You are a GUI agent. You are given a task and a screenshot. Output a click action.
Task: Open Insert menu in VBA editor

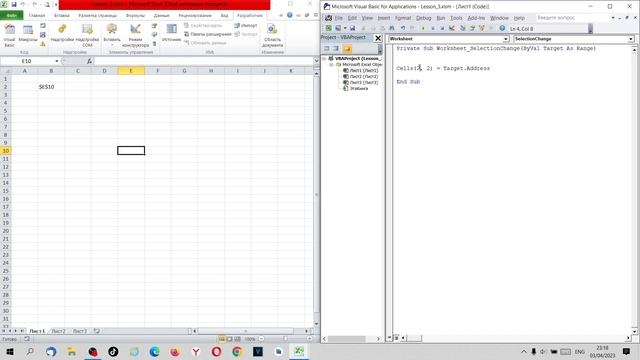coord(384,18)
